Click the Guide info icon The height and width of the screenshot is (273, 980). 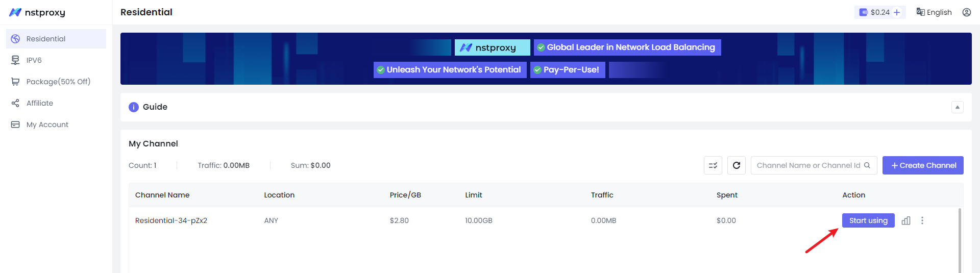[134, 107]
